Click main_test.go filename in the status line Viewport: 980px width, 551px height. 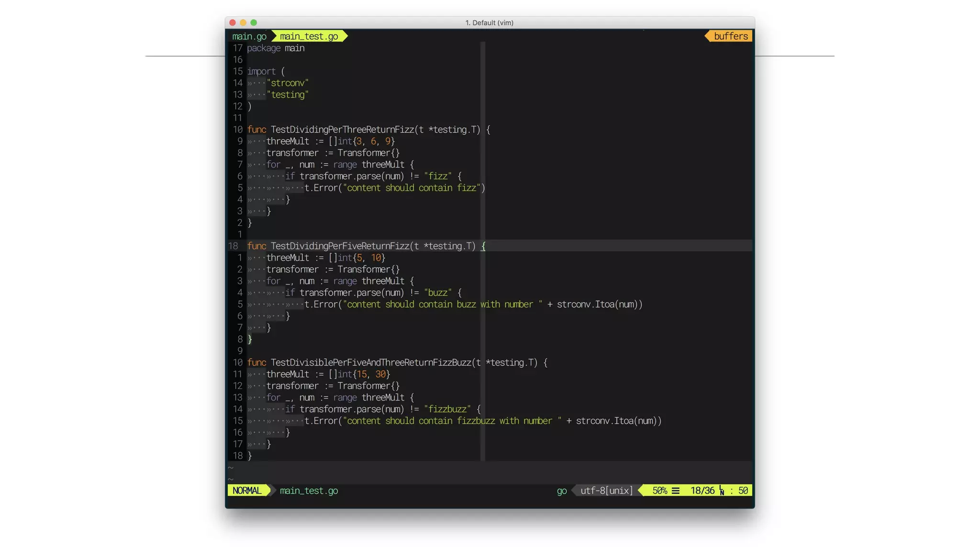tap(309, 491)
